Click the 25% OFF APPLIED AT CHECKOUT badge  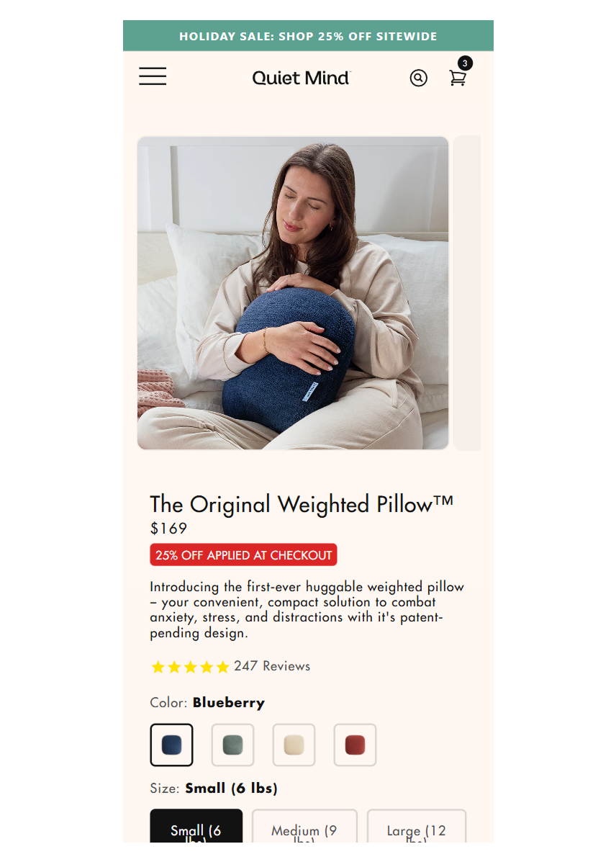(x=243, y=555)
